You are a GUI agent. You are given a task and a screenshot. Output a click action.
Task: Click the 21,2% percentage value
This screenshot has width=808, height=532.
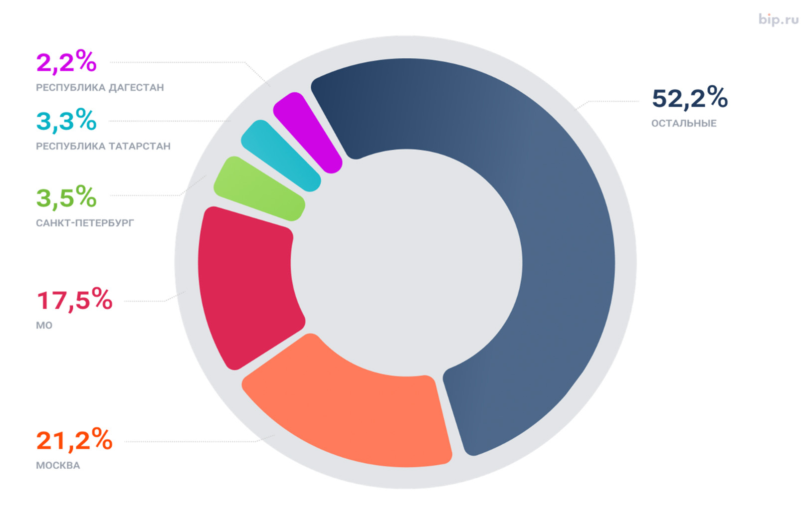click(x=74, y=440)
